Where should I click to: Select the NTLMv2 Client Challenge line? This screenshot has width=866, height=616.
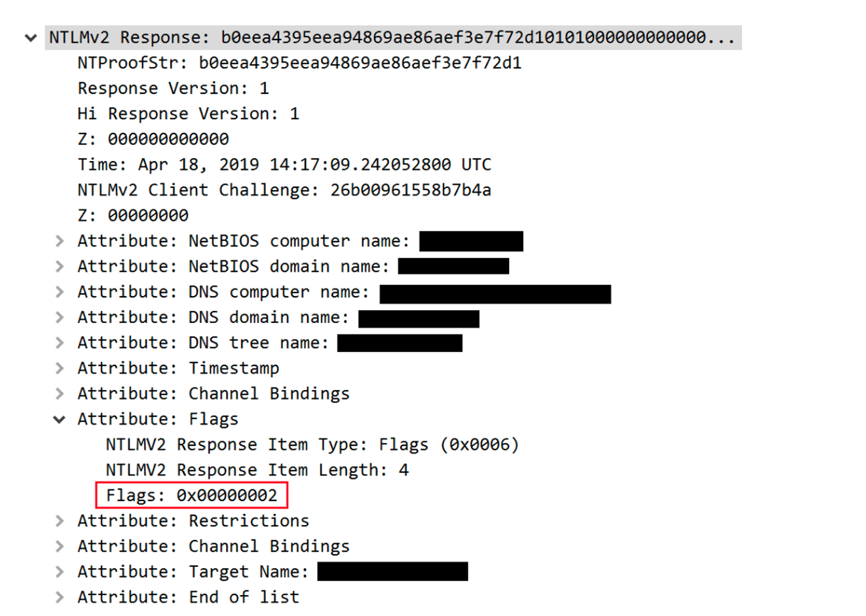click(285, 190)
